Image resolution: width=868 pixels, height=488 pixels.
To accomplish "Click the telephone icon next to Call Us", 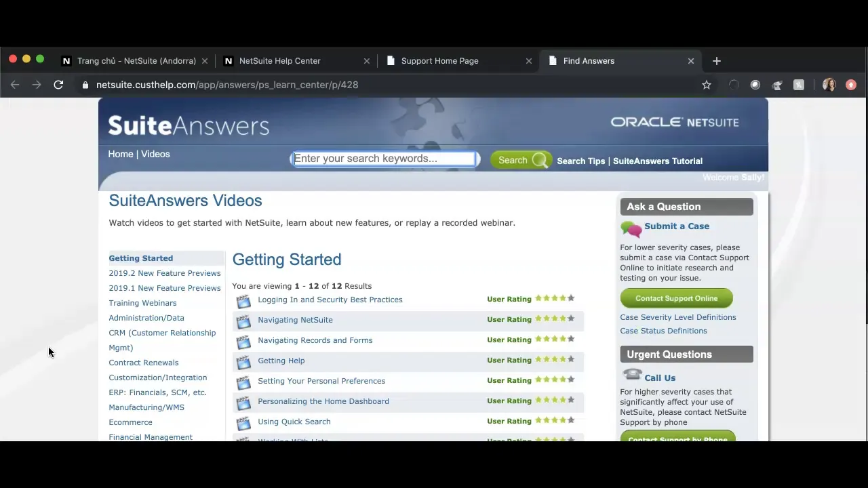I will point(632,375).
